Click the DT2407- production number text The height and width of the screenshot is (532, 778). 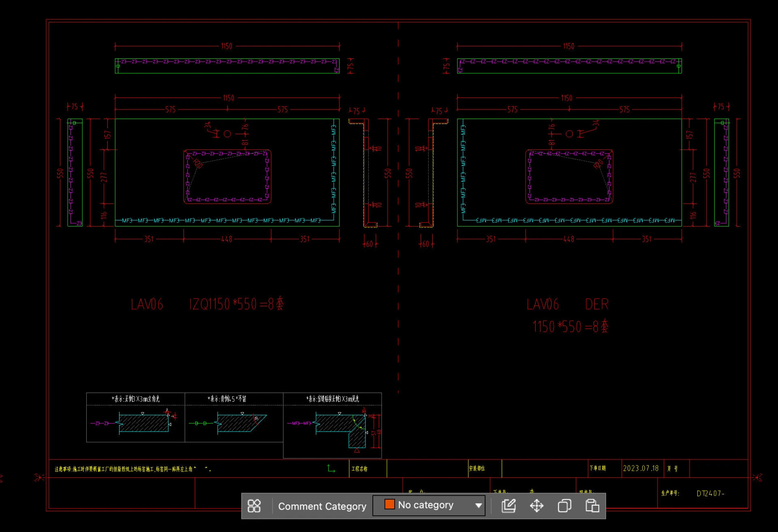710,494
